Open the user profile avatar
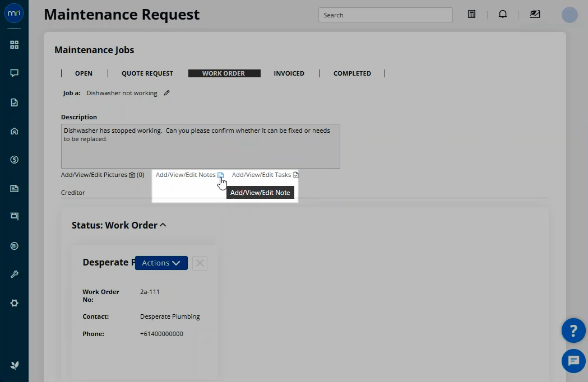The height and width of the screenshot is (382, 588). pyautogui.click(x=570, y=15)
